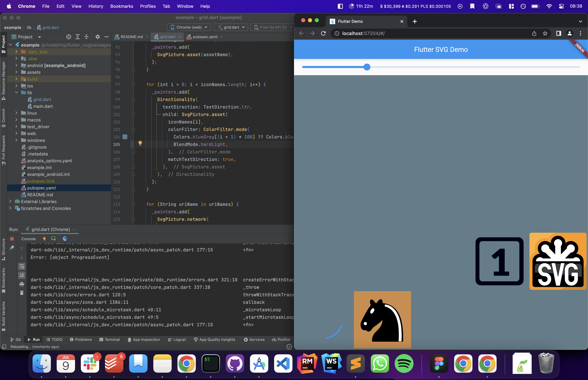Image resolution: width=588 pixels, height=380 pixels.
Task: Open the Pixel 4a API 32 device dropdown
Action: tap(272, 27)
